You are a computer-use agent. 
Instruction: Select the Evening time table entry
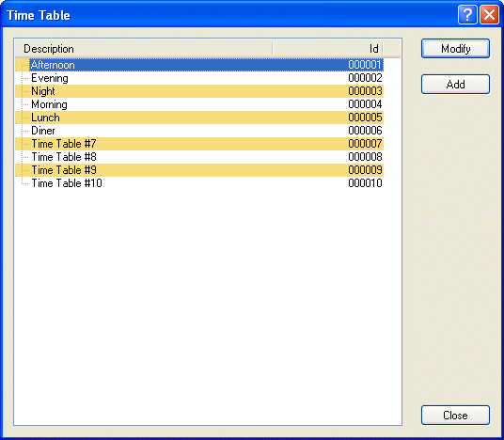click(199, 78)
